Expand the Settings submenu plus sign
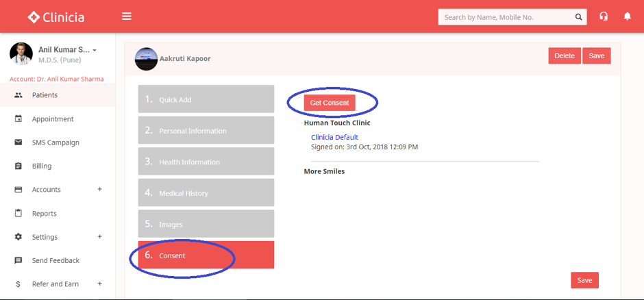The height and width of the screenshot is (300, 644). pos(100,236)
